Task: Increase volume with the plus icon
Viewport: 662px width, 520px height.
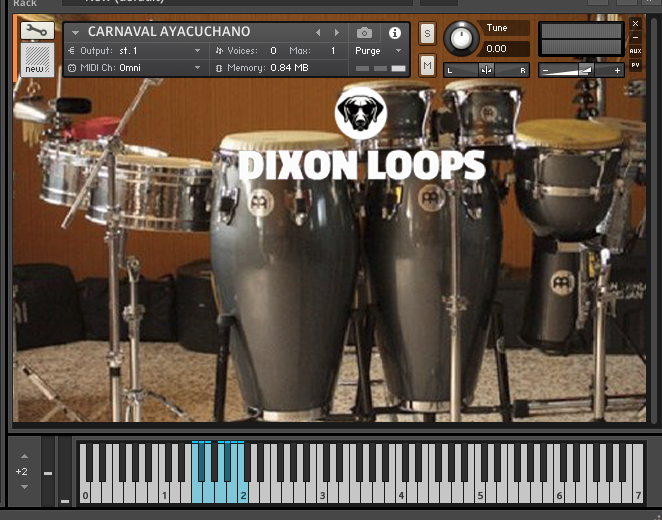Action: coord(617,70)
